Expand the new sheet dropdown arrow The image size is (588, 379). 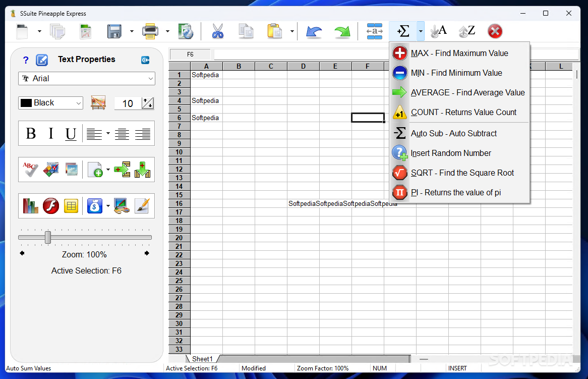(108, 170)
